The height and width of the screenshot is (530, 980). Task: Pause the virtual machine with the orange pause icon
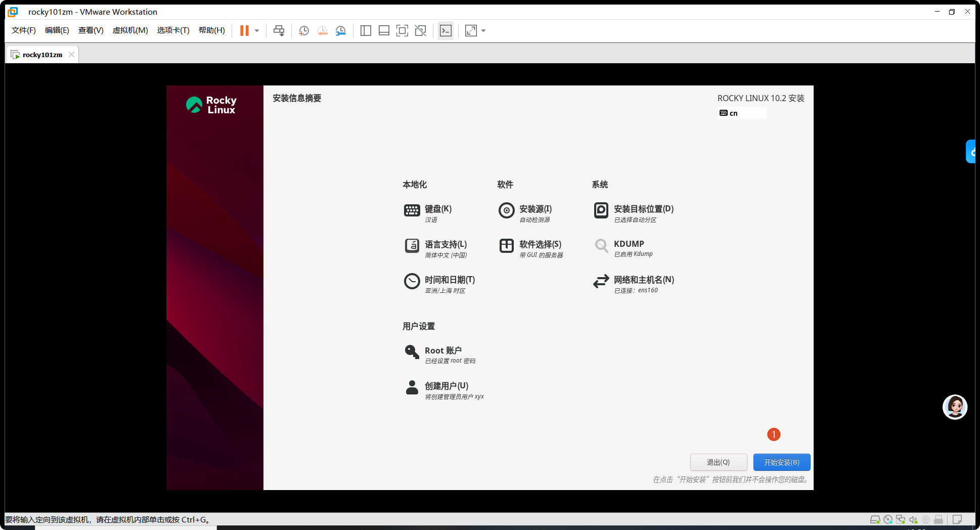click(x=244, y=31)
